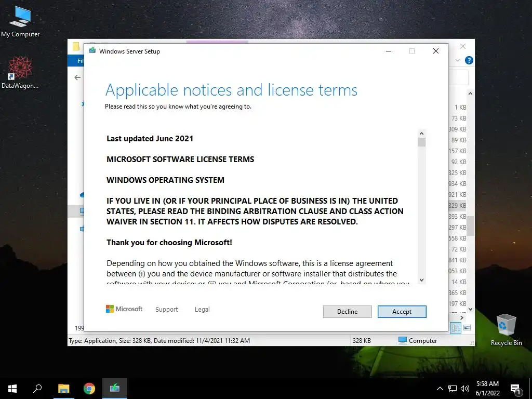Minimize the Windows Server Setup window
Image resolution: width=532 pixels, height=399 pixels.
pyautogui.click(x=389, y=51)
